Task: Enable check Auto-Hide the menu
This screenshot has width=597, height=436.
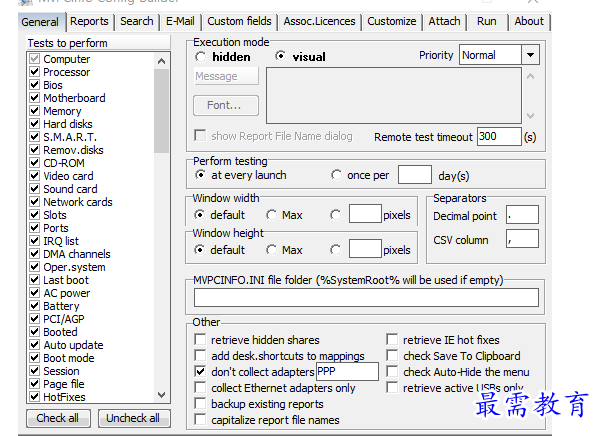Action: pos(392,371)
